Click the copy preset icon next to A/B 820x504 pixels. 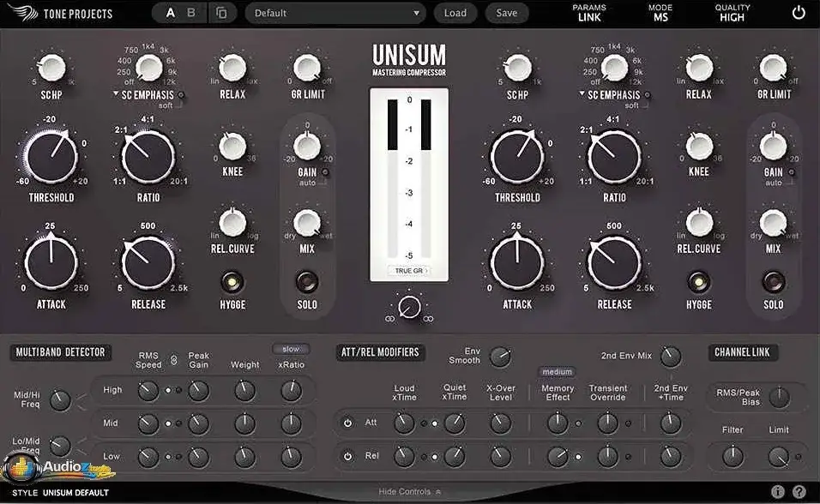pos(222,12)
